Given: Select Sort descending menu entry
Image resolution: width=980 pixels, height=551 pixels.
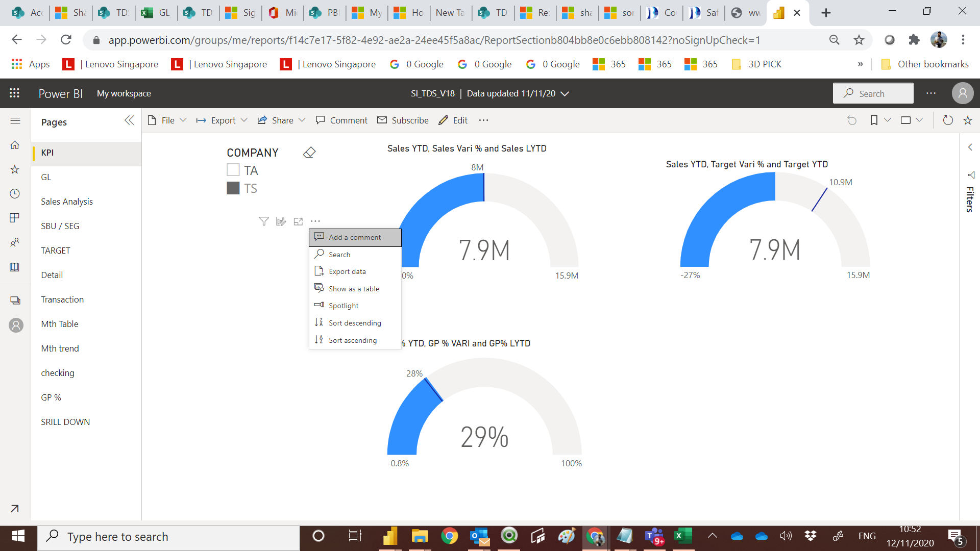Looking at the screenshot, I should (355, 323).
